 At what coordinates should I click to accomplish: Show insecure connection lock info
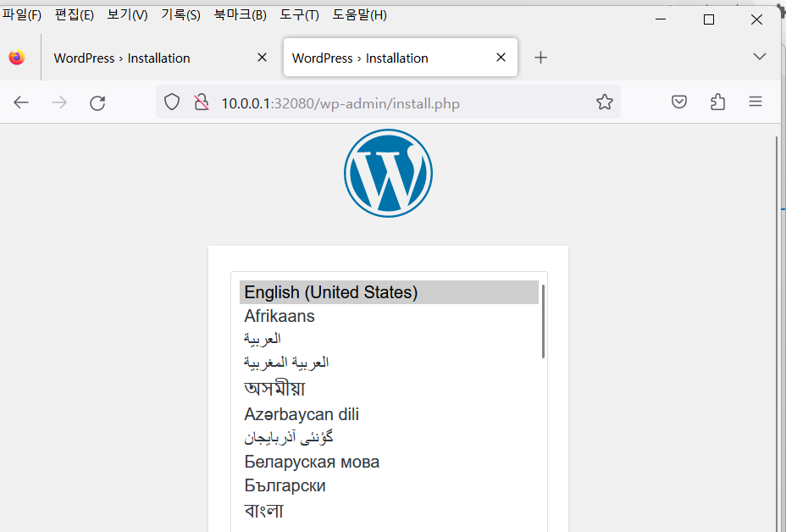tap(202, 103)
